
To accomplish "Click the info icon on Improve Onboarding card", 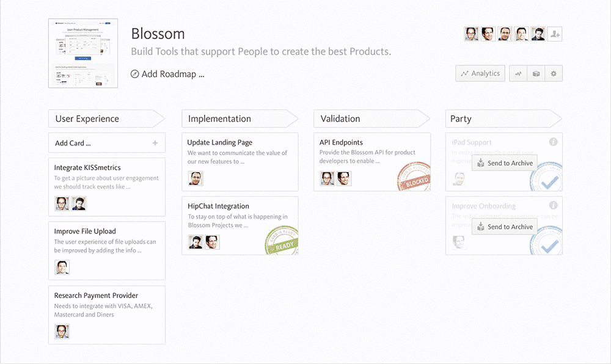I will coord(553,205).
